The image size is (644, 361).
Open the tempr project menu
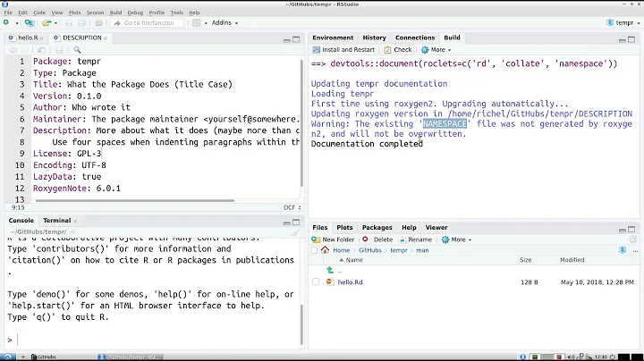pos(623,23)
